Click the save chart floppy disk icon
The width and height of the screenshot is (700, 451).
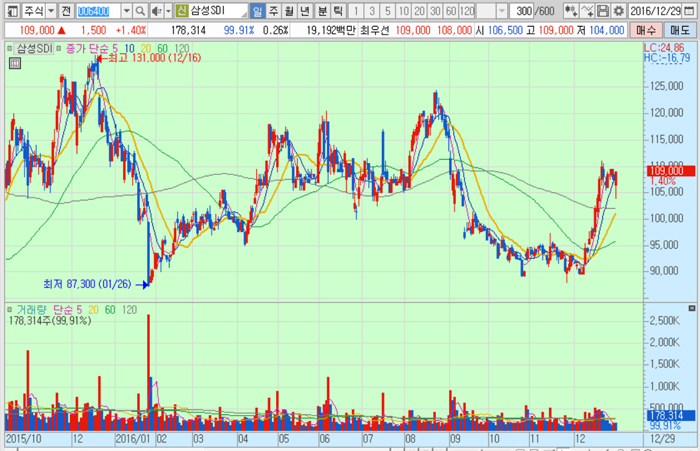(602, 11)
